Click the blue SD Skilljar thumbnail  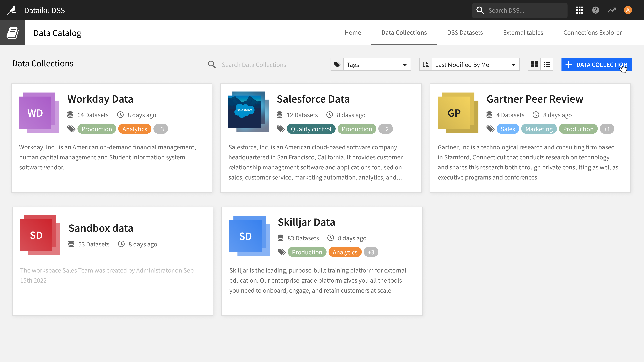[250, 236]
